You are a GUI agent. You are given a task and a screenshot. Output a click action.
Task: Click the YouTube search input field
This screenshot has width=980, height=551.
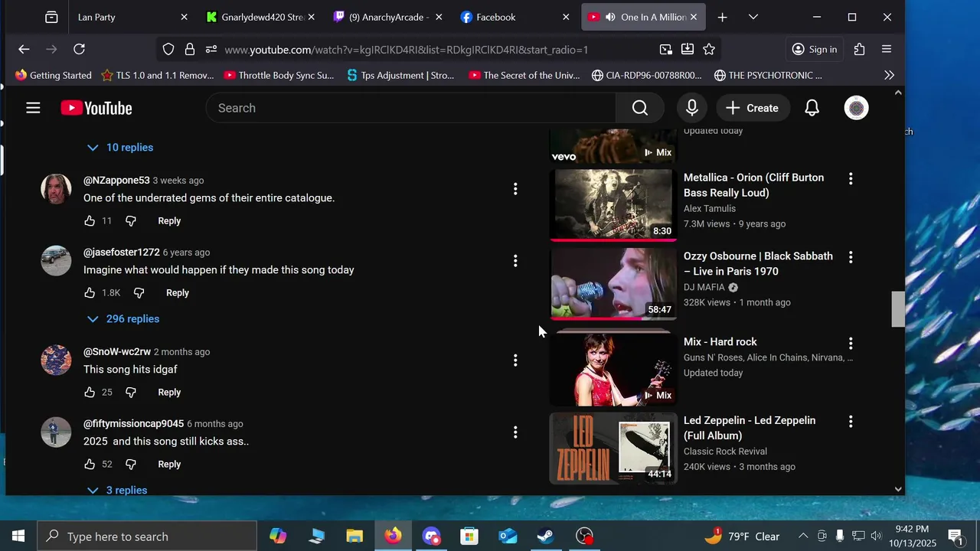410,108
